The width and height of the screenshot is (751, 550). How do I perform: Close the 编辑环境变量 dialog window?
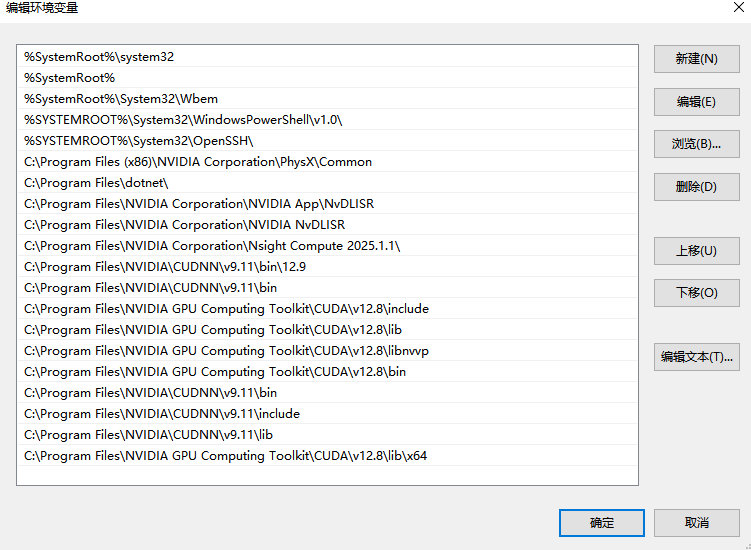739,7
